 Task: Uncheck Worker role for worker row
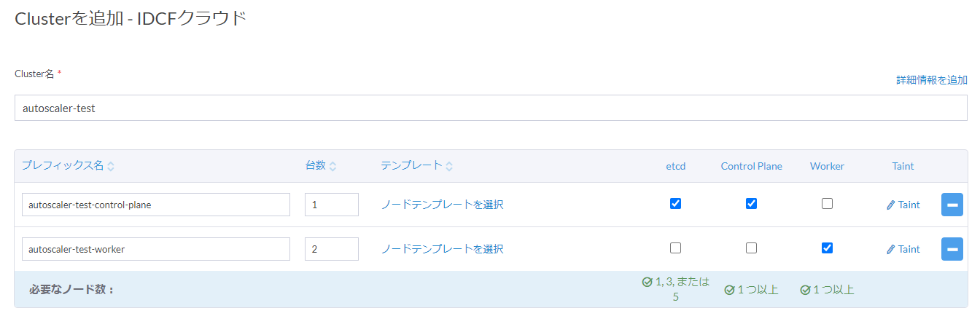827,248
